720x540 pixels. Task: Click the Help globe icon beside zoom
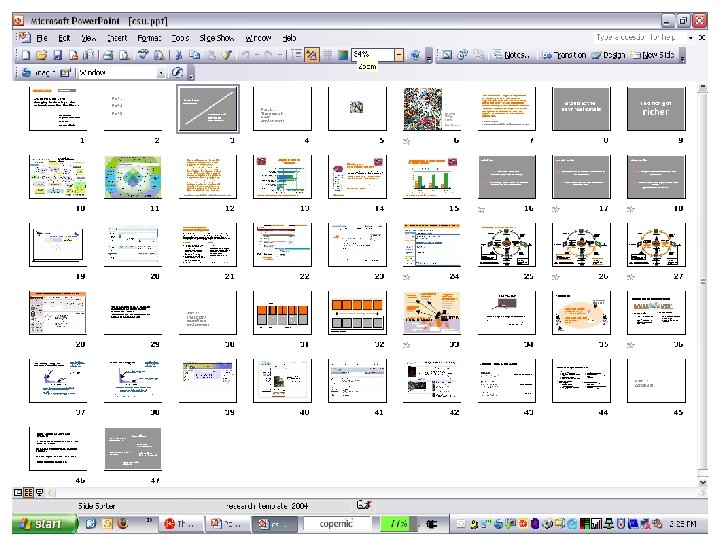point(415,55)
